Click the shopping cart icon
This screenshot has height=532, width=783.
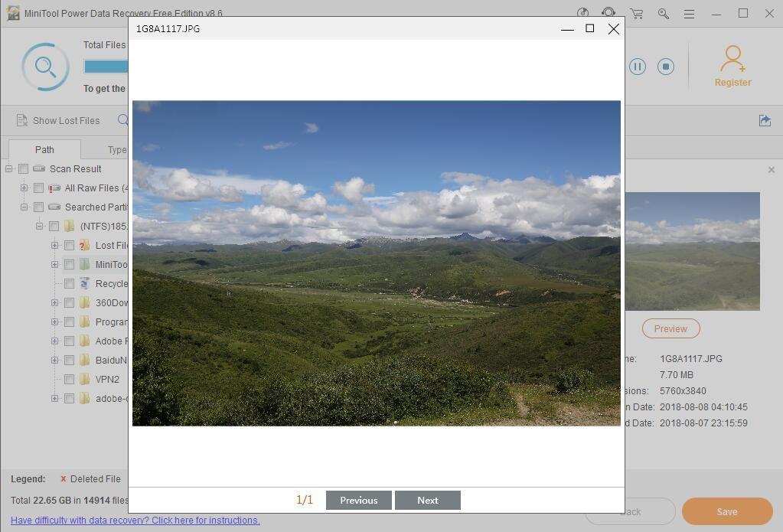coord(636,14)
